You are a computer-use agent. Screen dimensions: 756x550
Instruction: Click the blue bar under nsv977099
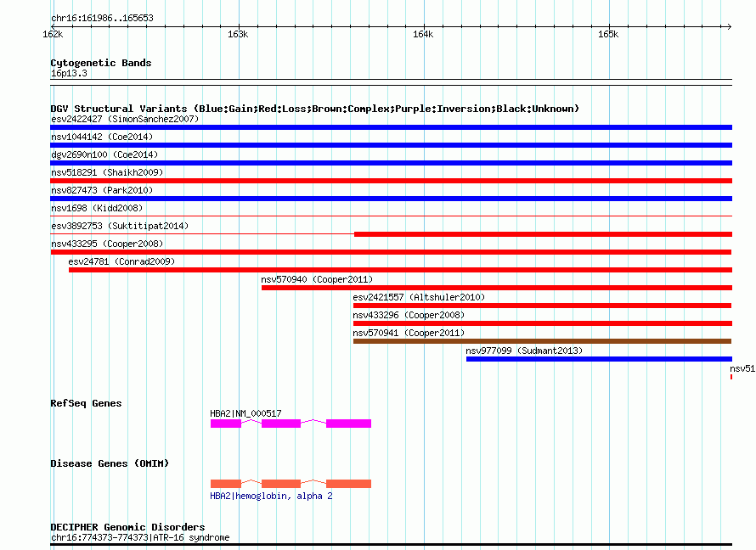coord(599,359)
